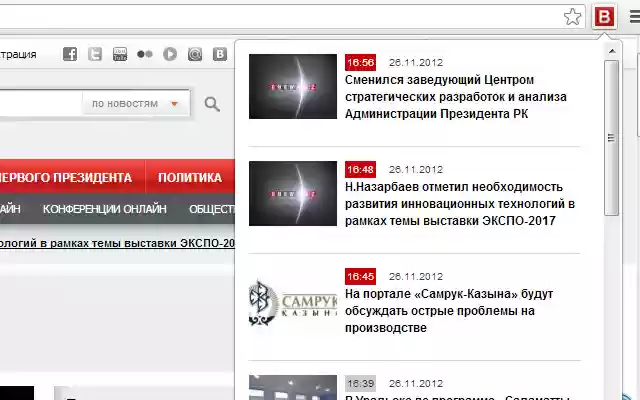640x400 pixels.
Task: Open the Flickr dots icon
Action: [x=145, y=54]
